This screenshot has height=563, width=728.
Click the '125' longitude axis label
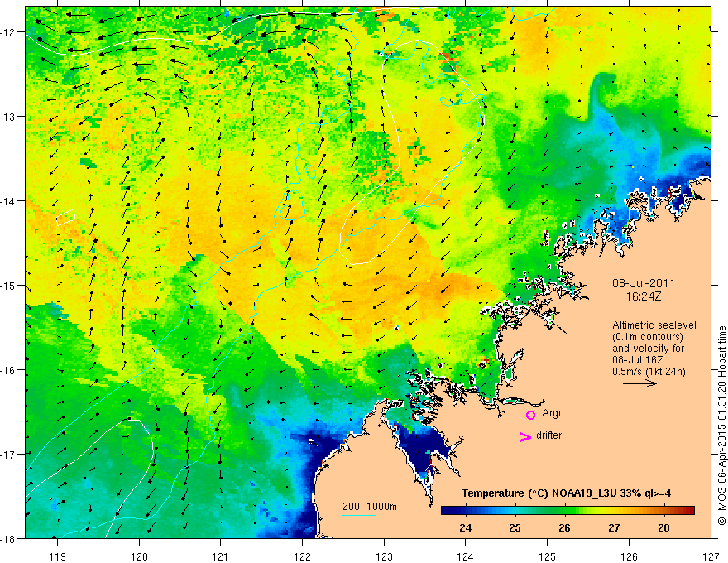tap(548, 556)
